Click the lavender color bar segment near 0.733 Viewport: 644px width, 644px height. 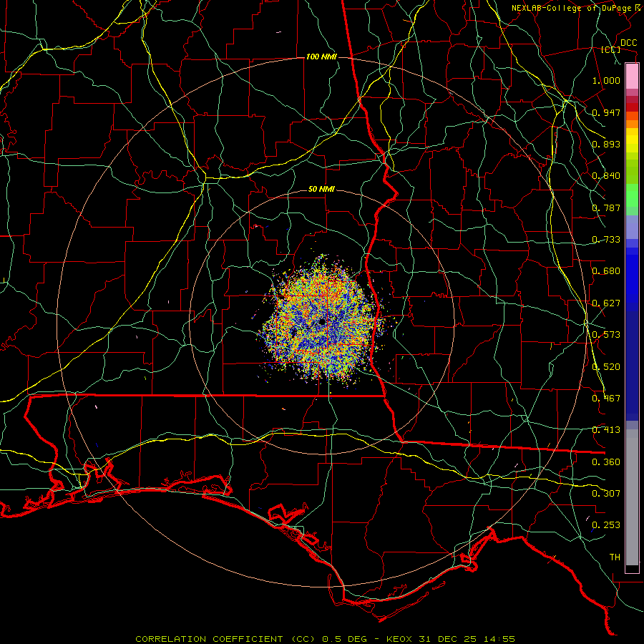pyautogui.click(x=632, y=227)
